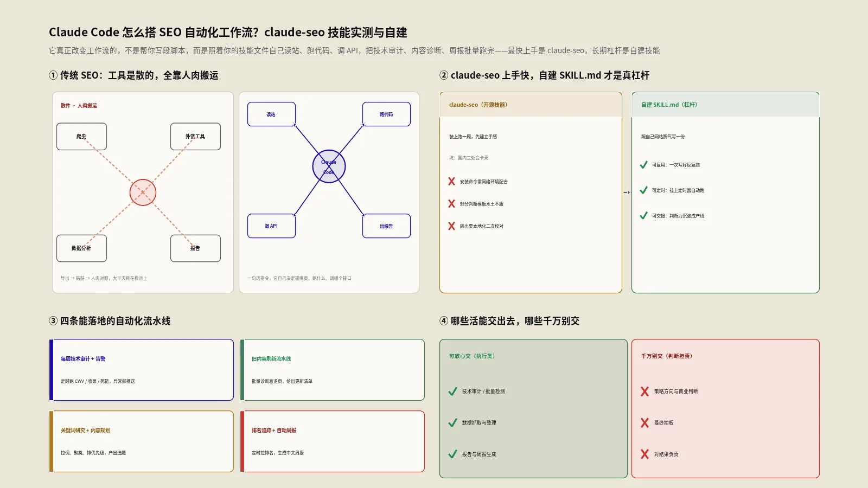Click the text 装上跑一周，先建立手感
Image resolution: width=868 pixels, height=488 pixels.
473,137
